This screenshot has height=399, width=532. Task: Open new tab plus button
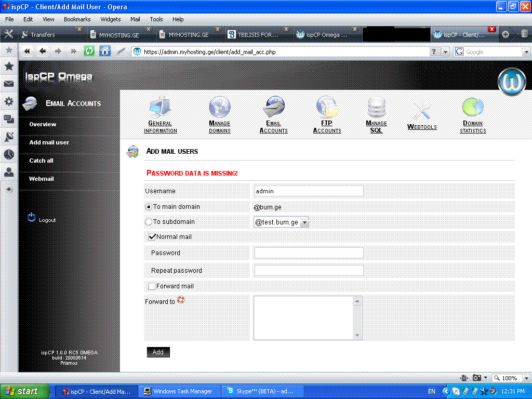(x=506, y=34)
